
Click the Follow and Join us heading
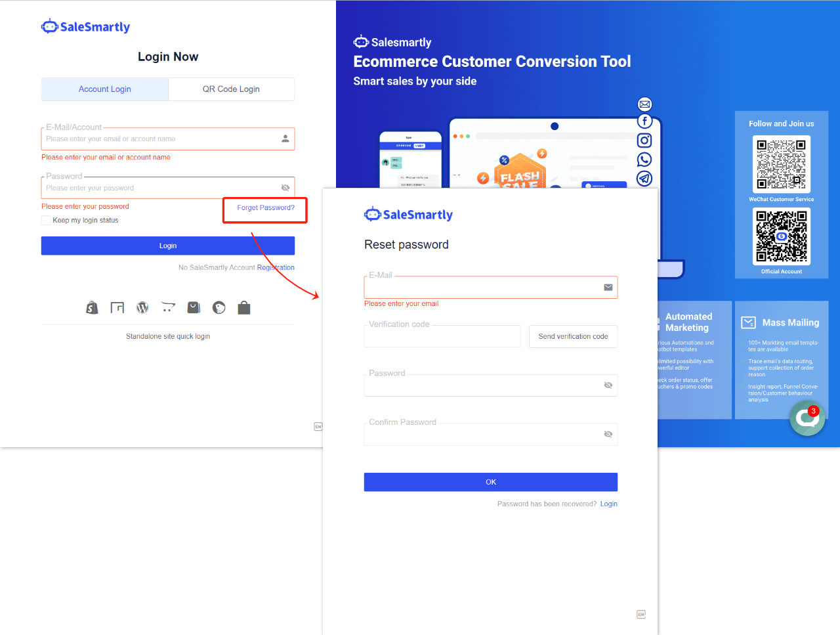(782, 123)
